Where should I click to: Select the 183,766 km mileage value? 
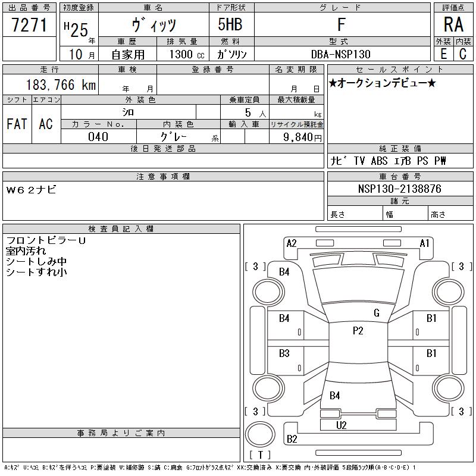(x=61, y=85)
